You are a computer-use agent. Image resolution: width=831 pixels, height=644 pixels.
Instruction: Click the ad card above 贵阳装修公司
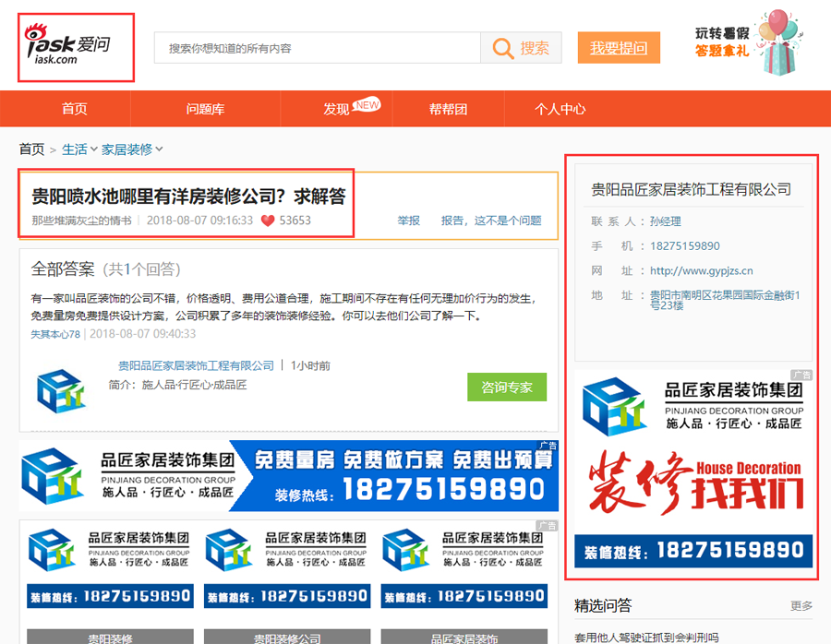(x=287, y=567)
